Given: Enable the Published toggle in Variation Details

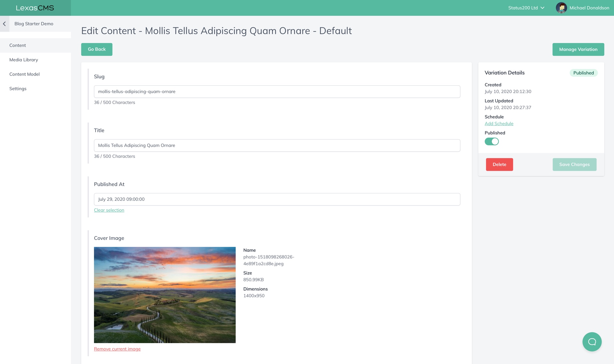Looking at the screenshot, I should [x=492, y=141].
